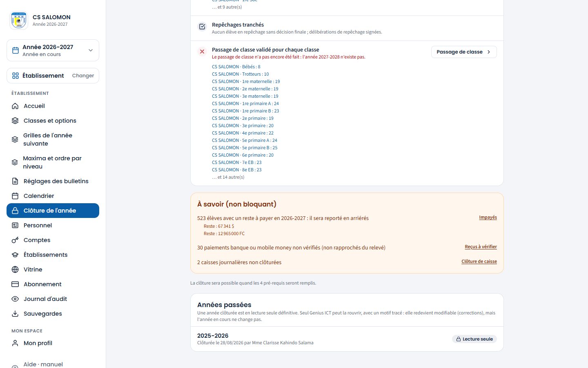588x368 pixels.
Task: Click Changer to switch établissement
Action: click(83, 76)
